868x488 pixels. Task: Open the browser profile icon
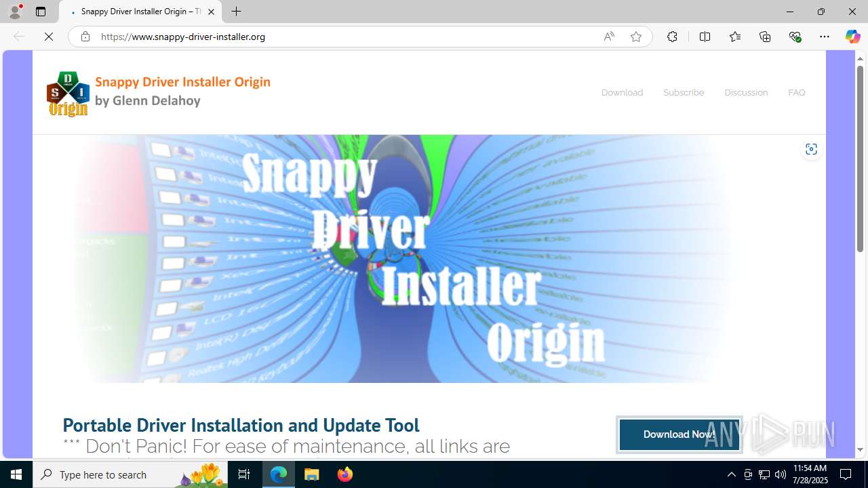coord(15,12)
